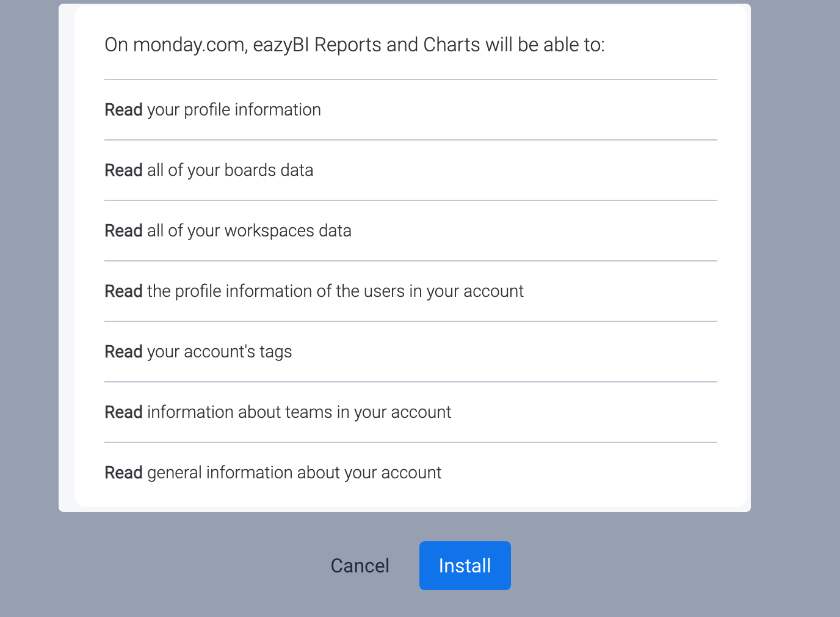Click 'Read information about teams' permission
The height and width of the screenshot is (617, 840).
278,412
